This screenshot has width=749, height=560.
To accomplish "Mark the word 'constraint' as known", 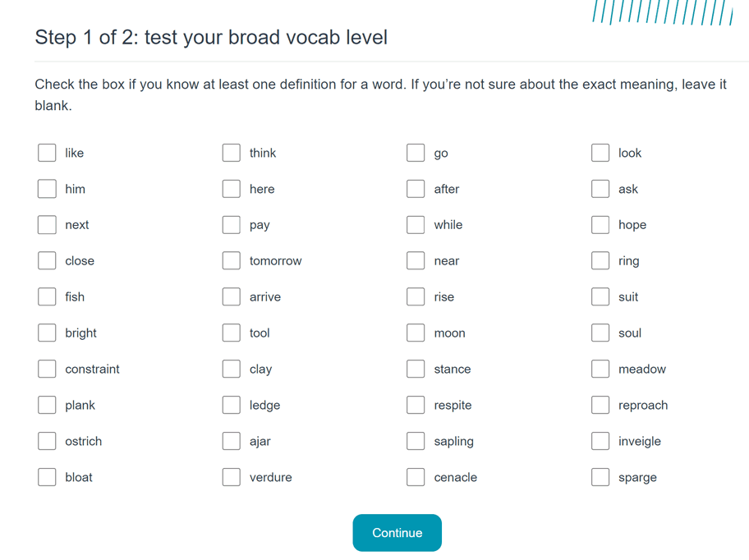I will click(x=47, y=369).
